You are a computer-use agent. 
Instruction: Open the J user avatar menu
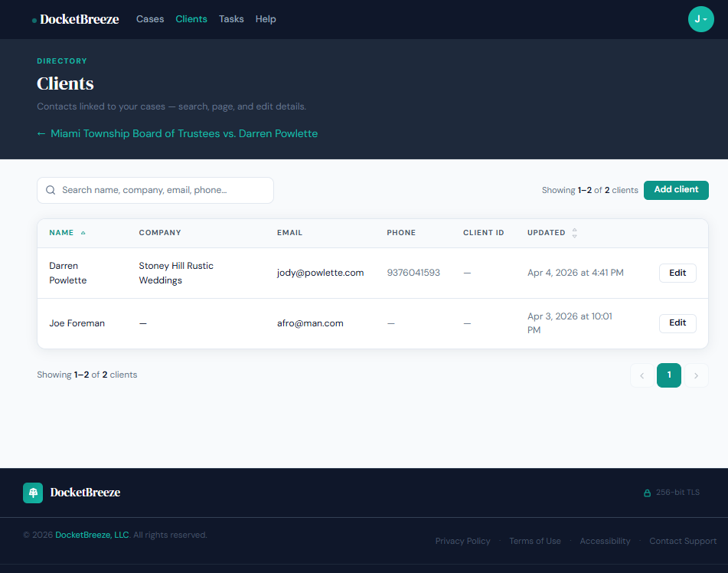[x=700, y=19]
